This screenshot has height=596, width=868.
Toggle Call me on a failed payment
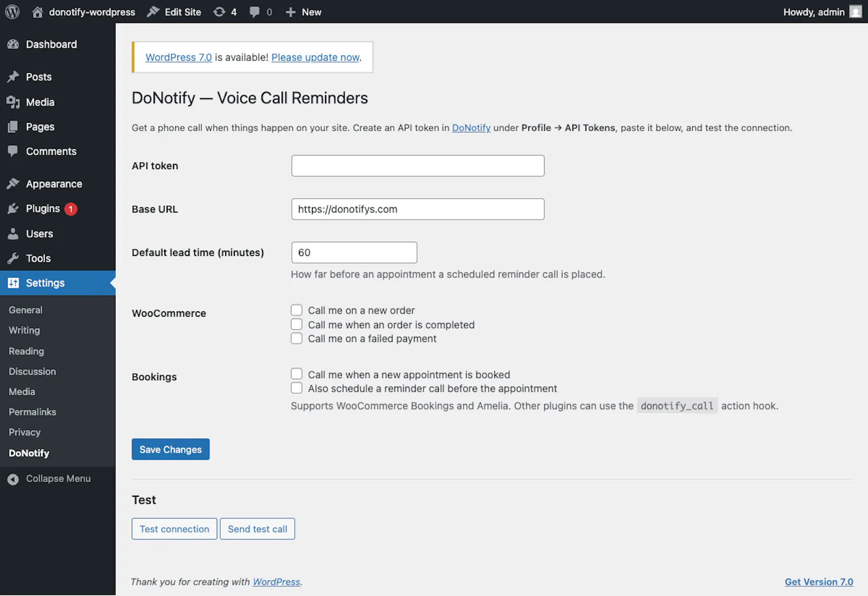click(296, 338)
